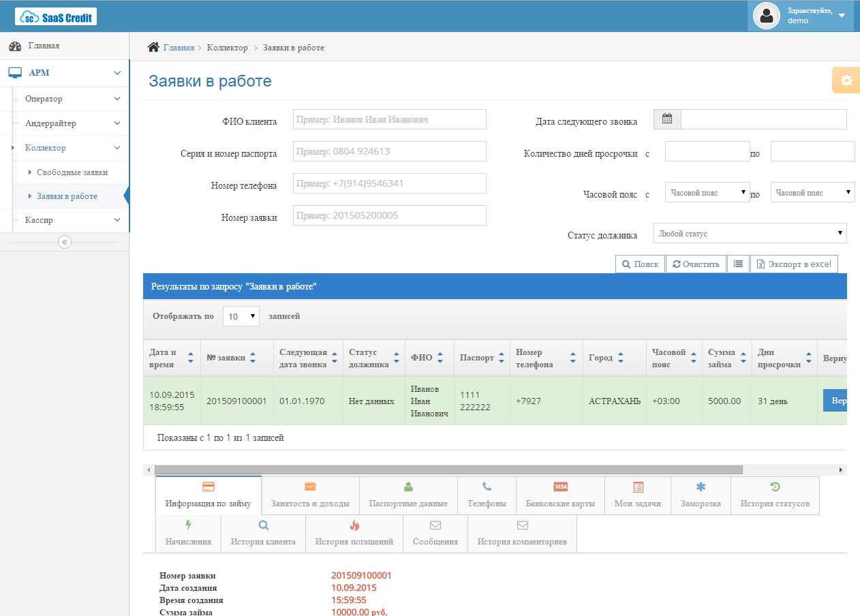Click Экспорт в excel button

pos(794,264)
